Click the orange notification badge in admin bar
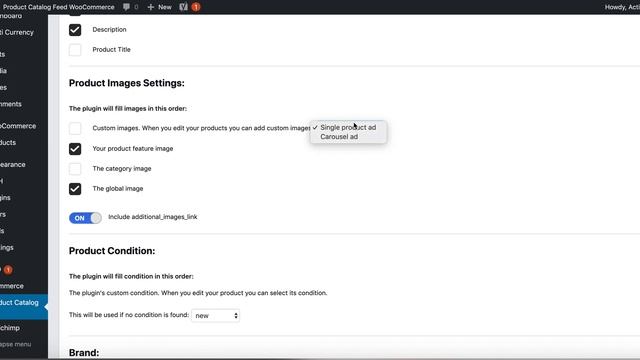The height and width of the screenshot is (360, 640). pyautogui.click(x=196, y=7)
